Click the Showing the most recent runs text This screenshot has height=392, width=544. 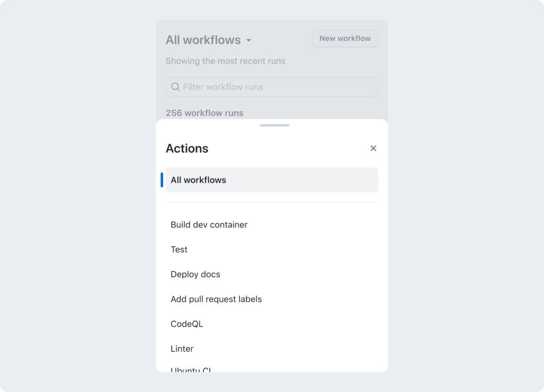225,61
